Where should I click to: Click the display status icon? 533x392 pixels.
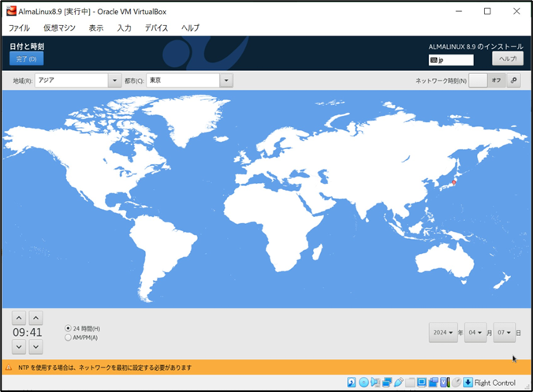coord(422,383)
